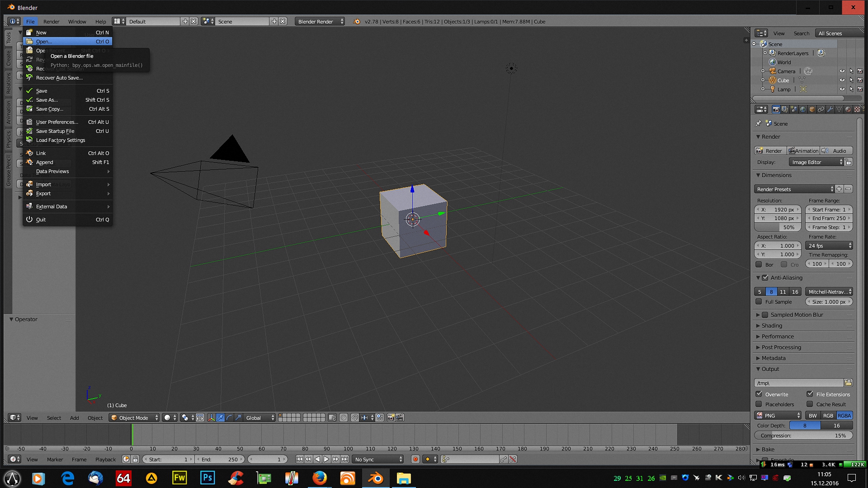Adjust the Compression slider
This screenshot has width=868, height=488.
tap(803, 436)
